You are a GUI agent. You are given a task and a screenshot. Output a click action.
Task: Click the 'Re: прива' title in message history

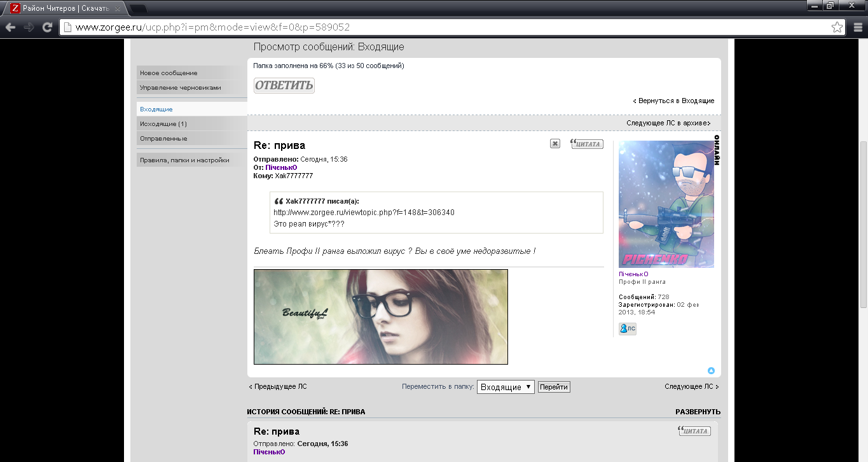pyautogui.click(x=277, y=431)
